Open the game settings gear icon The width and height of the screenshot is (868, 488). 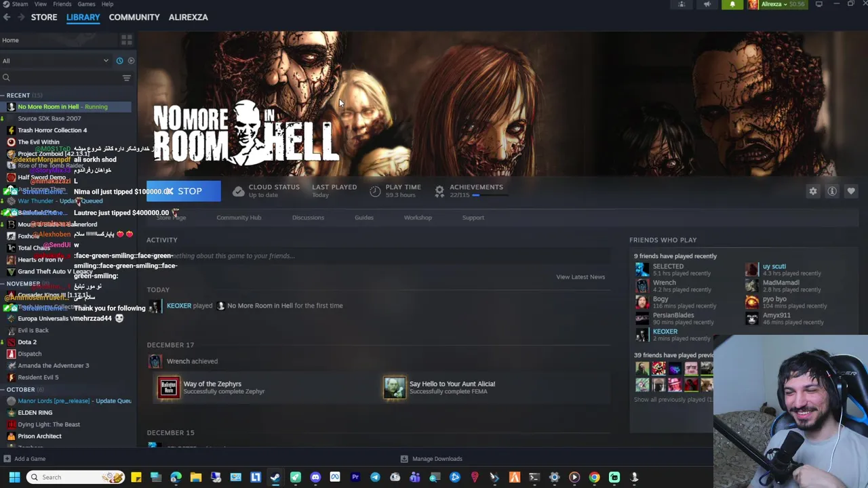pyautogui.click(x=813, y=191)
